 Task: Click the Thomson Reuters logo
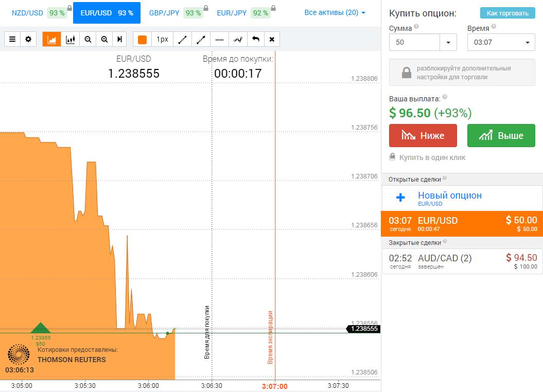click(x=19, y=354)
